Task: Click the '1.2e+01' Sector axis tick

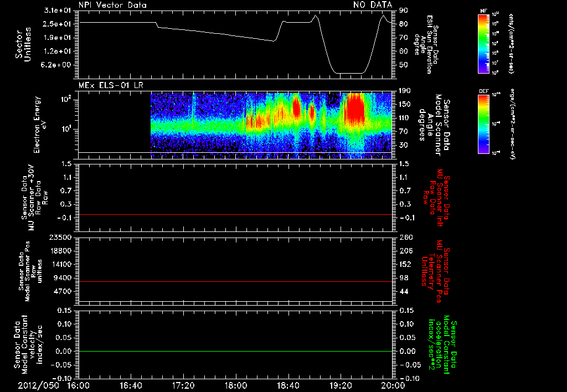Action: 57,51
